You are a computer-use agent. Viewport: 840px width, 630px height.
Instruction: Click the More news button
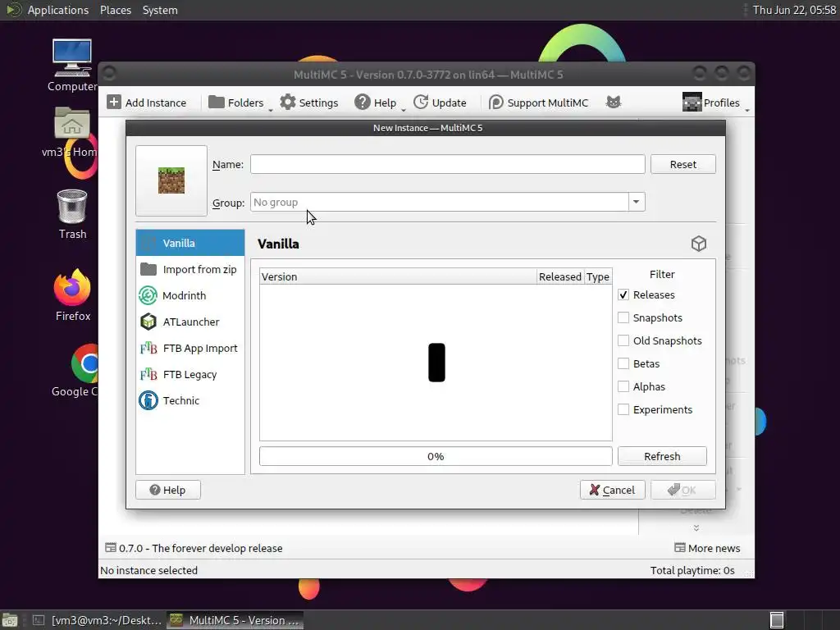tap(707, 548)
